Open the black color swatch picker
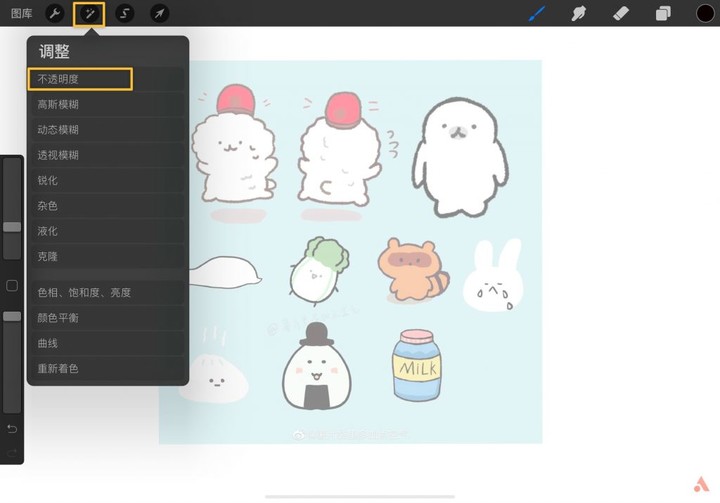 point(705,13)
